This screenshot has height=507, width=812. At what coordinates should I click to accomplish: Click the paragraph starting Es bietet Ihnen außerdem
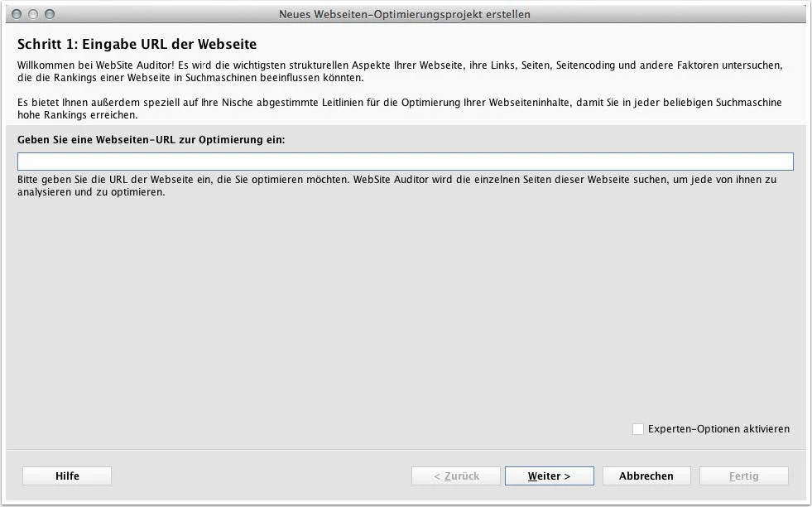(x=399, y=109)
